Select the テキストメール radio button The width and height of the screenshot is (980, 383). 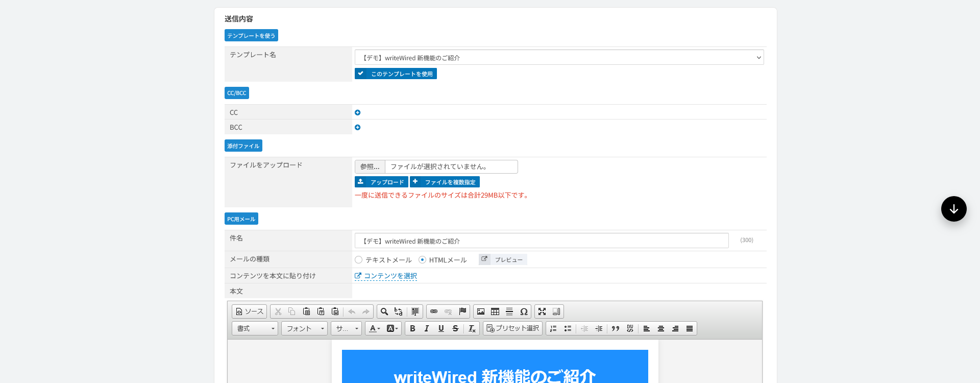pyautogui.click(x=358, y=260)
